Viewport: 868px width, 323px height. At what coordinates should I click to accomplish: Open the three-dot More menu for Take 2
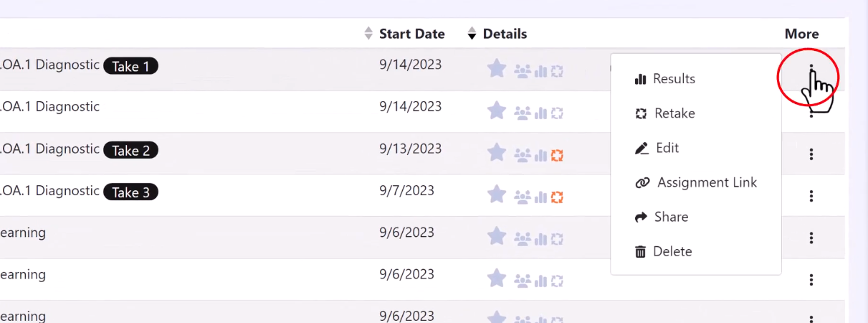(811, 154)
